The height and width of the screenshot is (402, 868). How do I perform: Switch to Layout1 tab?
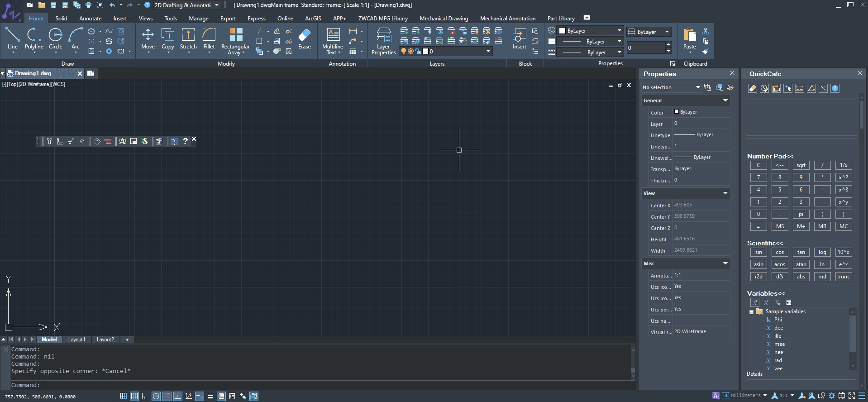click(x=76, y=340)
